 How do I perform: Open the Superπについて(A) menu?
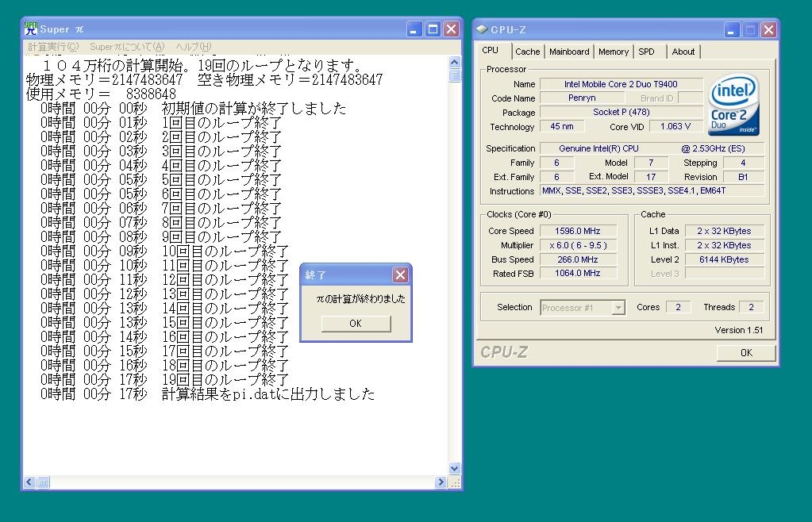(127, 47)
